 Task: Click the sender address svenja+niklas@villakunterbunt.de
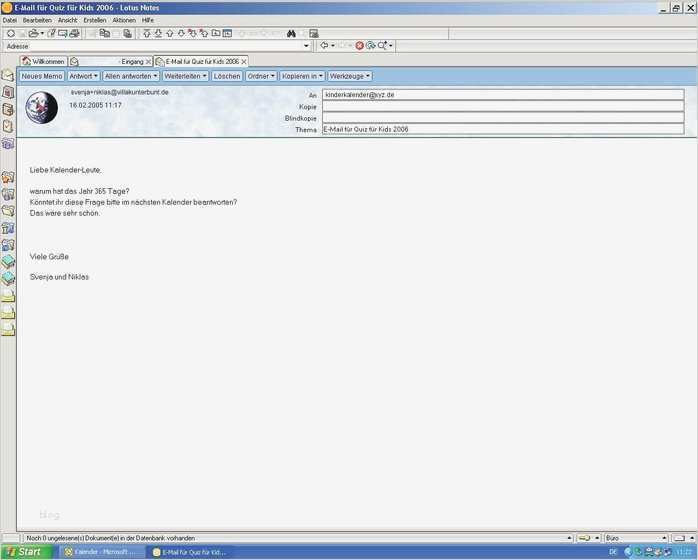(120, 92)
